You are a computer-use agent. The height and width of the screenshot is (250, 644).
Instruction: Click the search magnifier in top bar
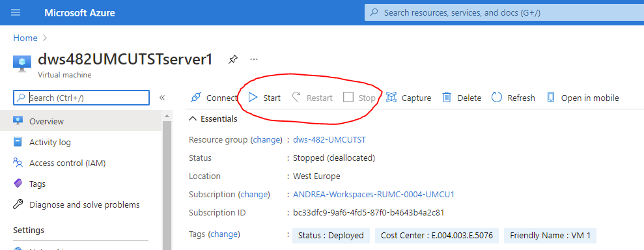[374, 13]
